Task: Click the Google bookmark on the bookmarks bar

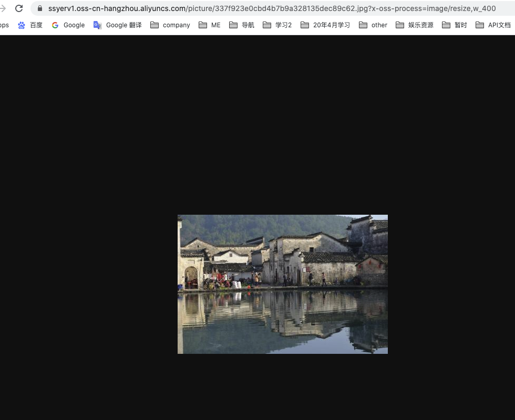Action: (x=74, y=25)
